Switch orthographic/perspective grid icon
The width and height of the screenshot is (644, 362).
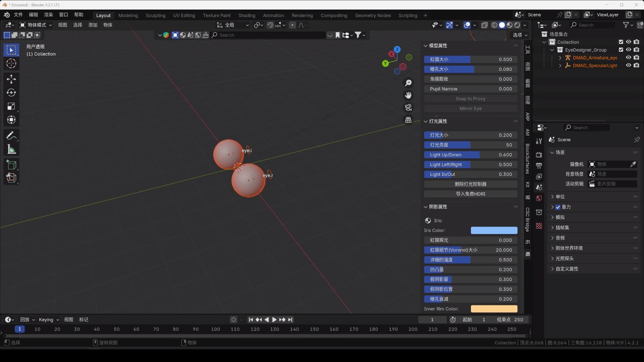tap(408, 120)
